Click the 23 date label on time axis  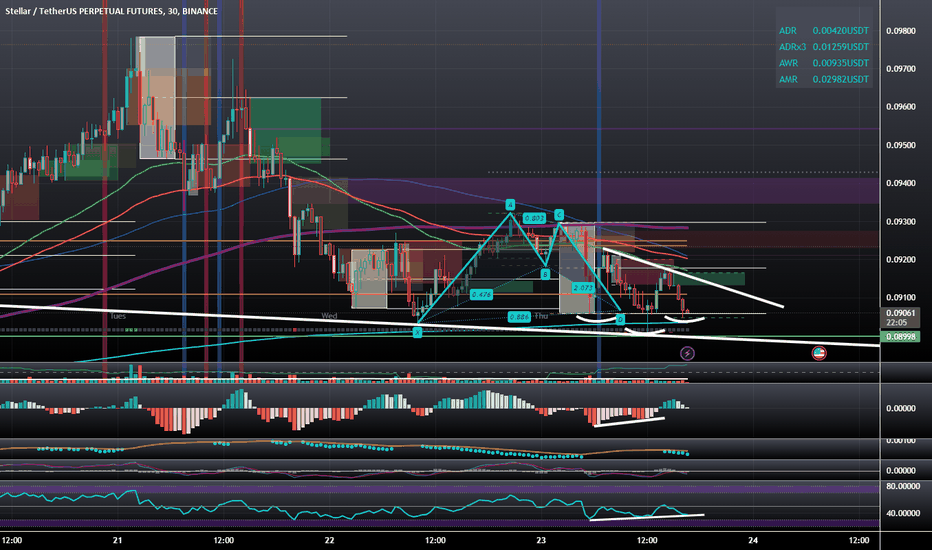[541, 540]
